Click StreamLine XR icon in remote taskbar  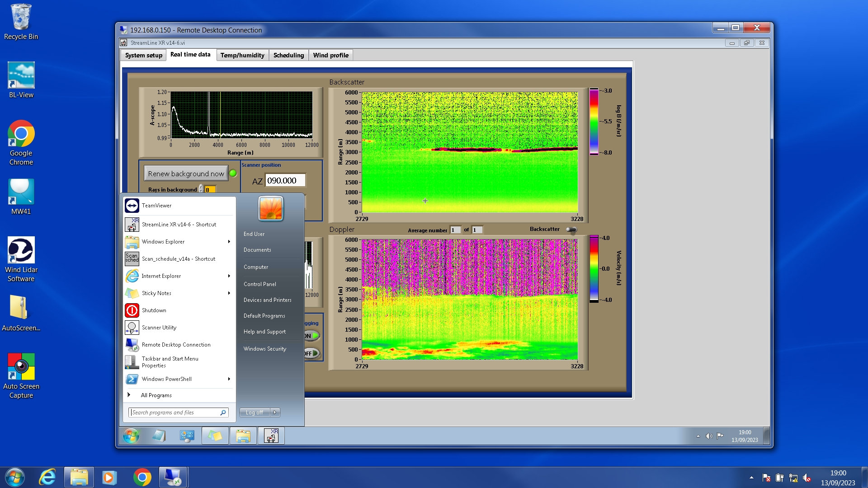pos(271,436)
